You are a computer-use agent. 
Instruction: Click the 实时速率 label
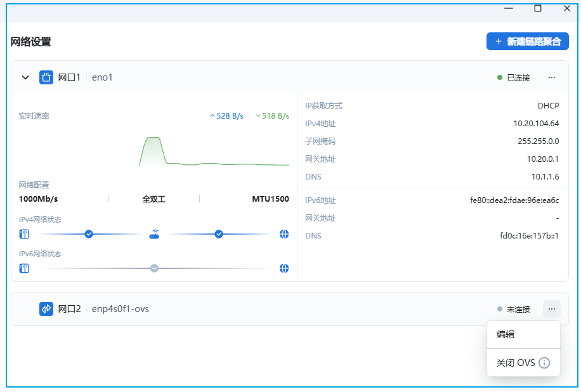(34, 116)
